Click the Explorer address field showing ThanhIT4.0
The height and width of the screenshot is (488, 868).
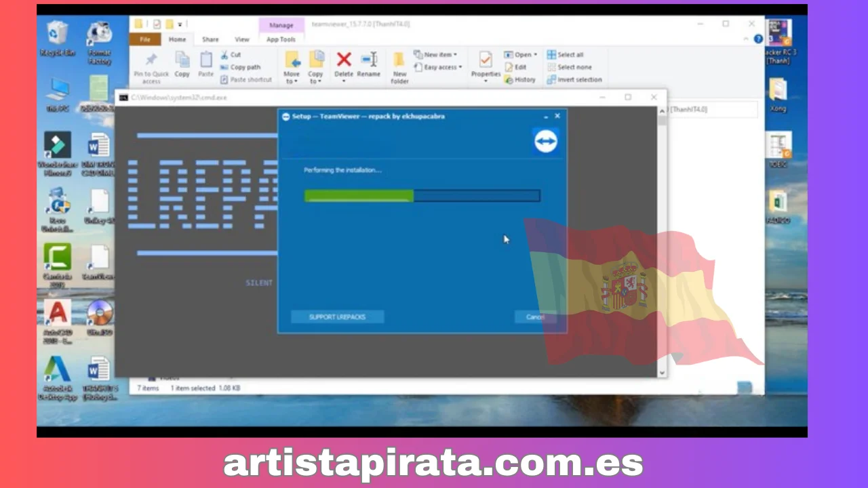tap(712, 109)
